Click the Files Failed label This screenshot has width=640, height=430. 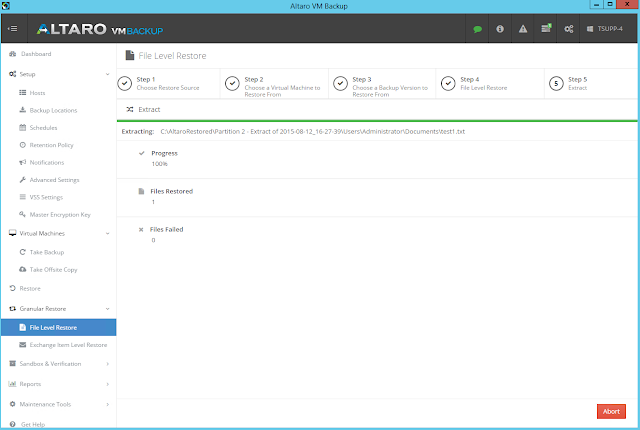click(167, 230)
